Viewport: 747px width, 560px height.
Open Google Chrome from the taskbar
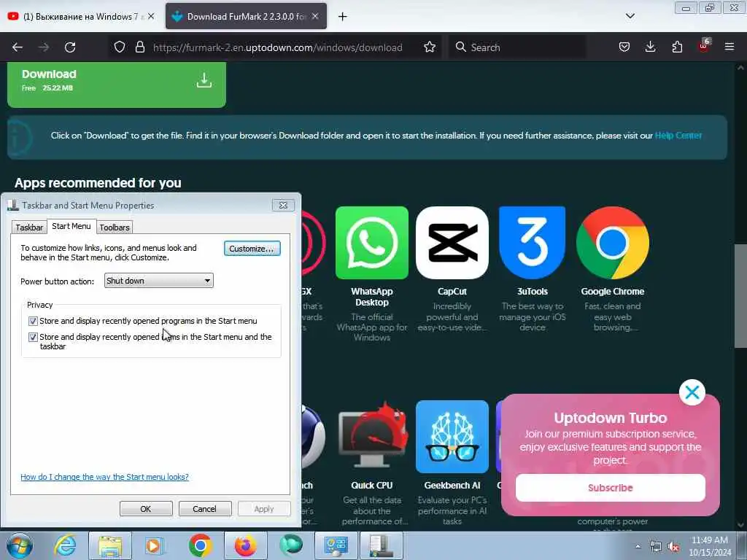click(200, 545)
